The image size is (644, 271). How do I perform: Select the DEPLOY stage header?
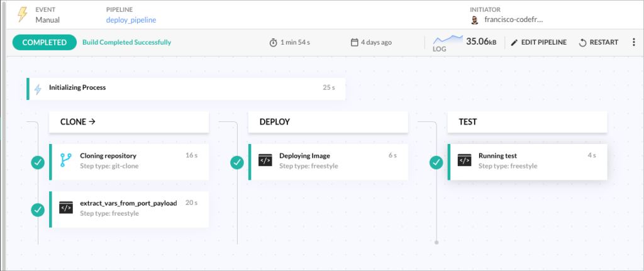pos(328,122)
